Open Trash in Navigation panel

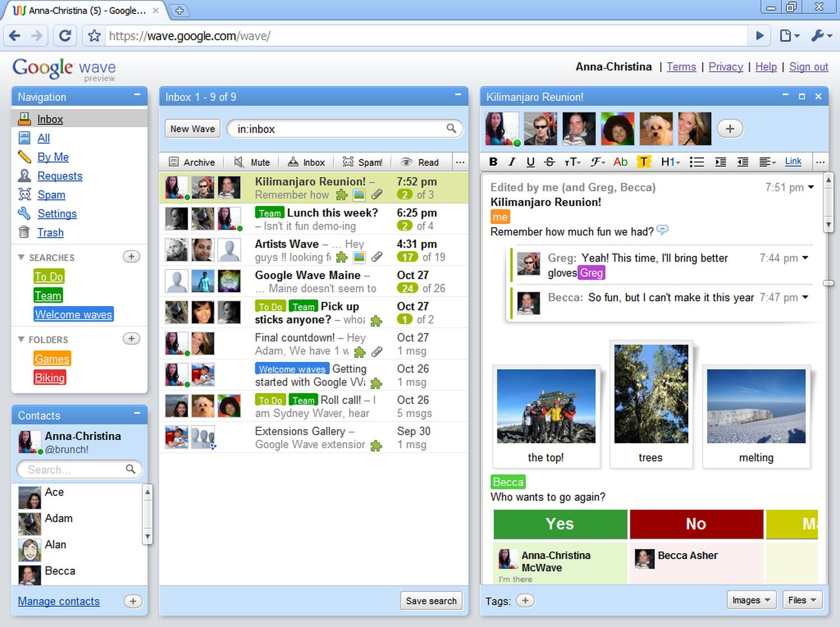pyautogui.click(x=50, y=233)
